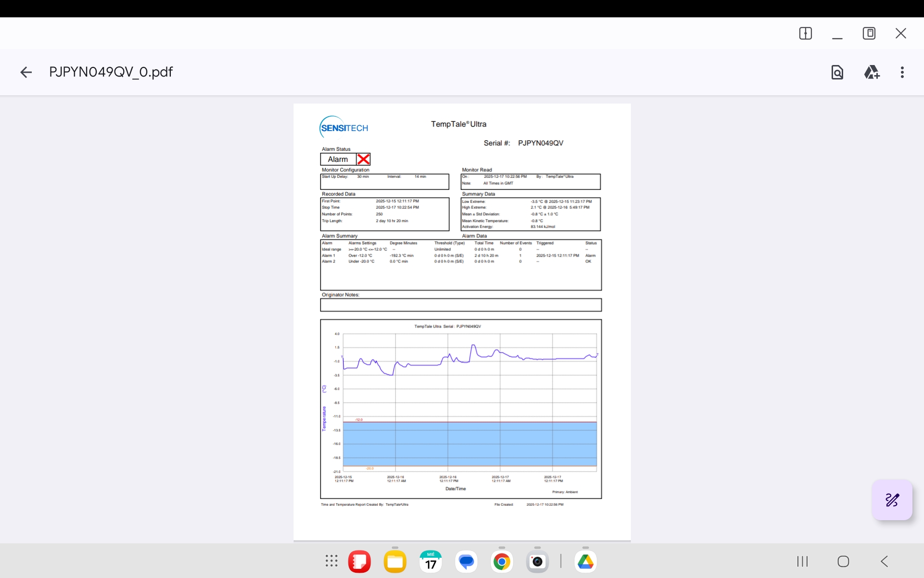
Task: Tap Add to Drive icon
Action: pos(872,72)
